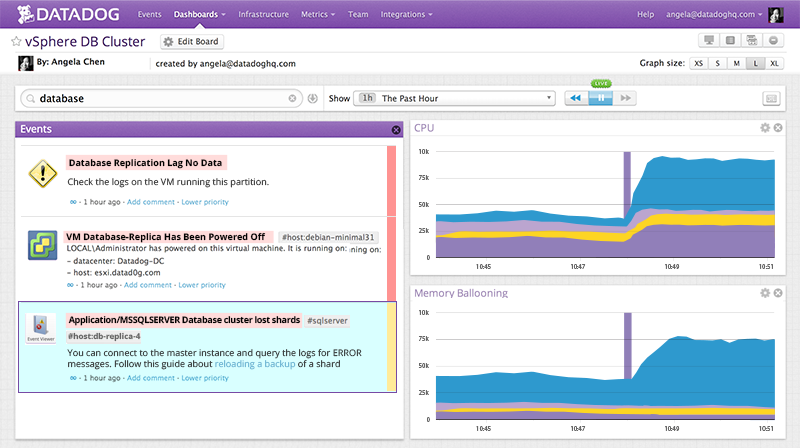Open Database Replication Lag No Data title

(x=145, y=163)
